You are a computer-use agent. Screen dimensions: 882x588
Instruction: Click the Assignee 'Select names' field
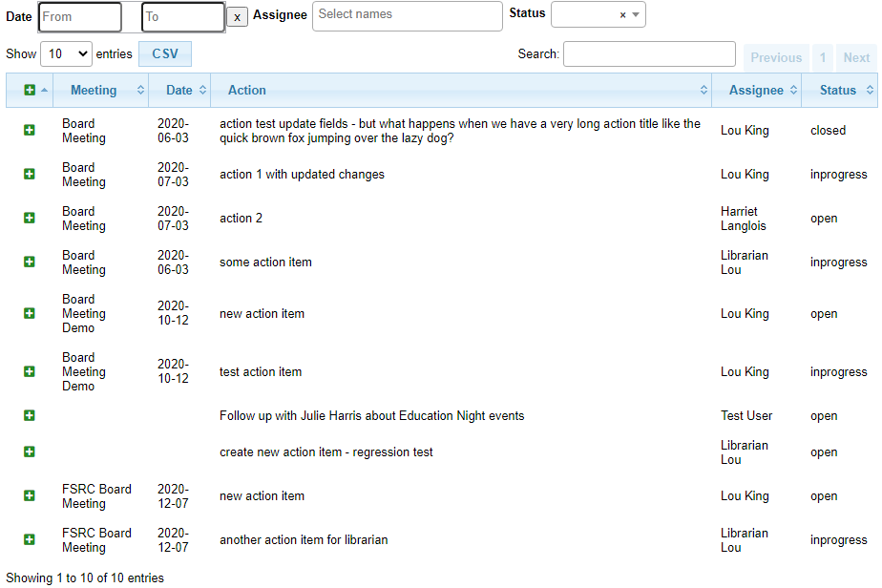(x=408, y=16)
